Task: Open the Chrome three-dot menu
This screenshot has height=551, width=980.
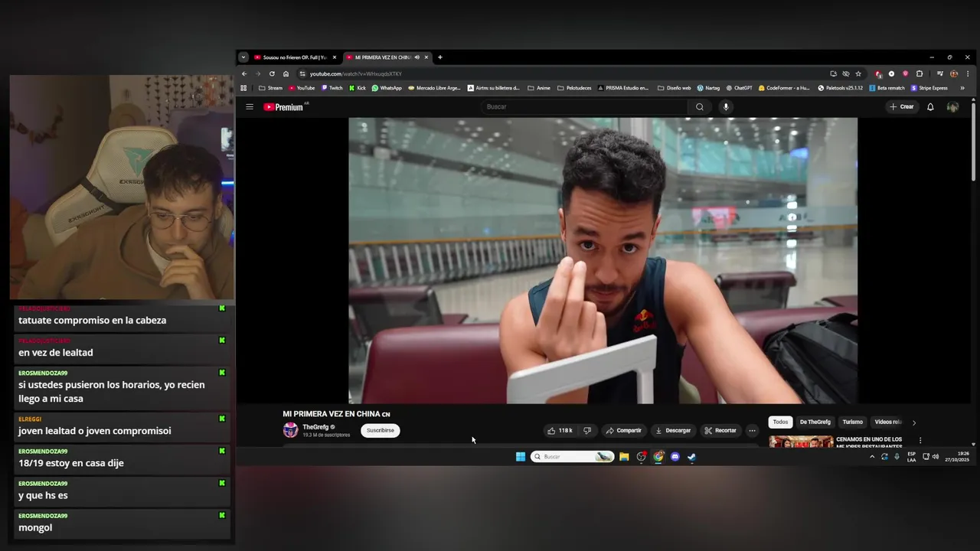Action: point(968,73)
